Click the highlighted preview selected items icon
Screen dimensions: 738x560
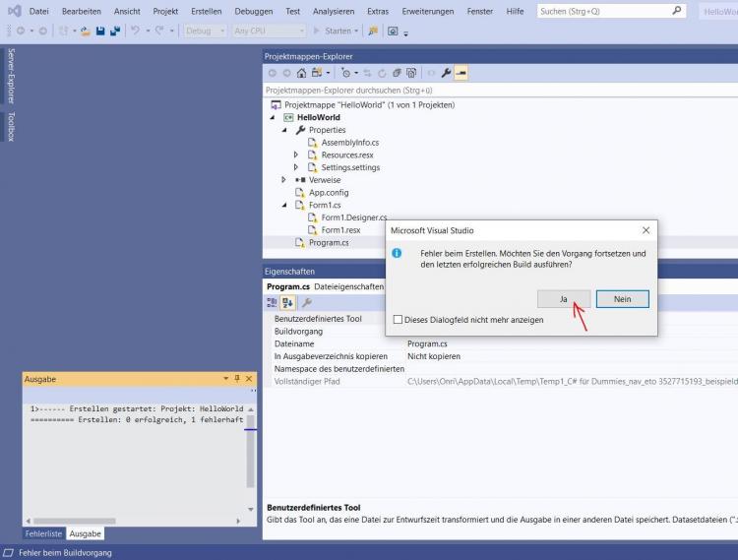click(461, 73)
